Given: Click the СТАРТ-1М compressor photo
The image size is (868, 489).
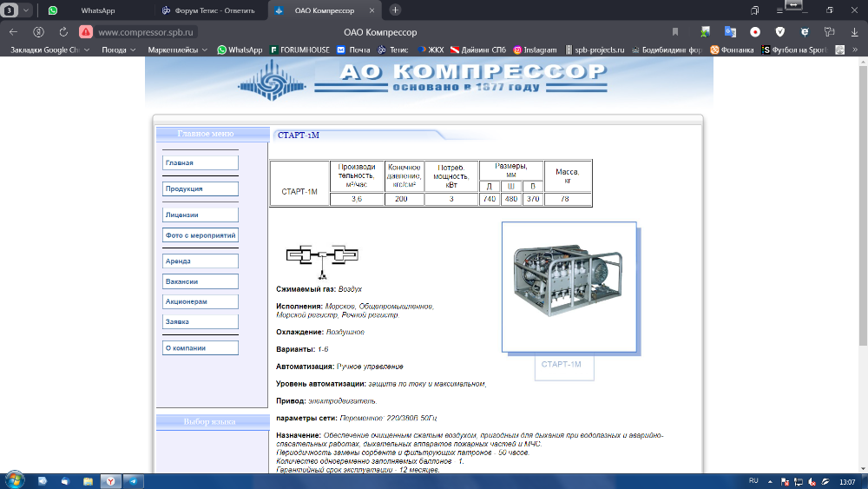Looking at the screenshot, I should tap(569, 287).
